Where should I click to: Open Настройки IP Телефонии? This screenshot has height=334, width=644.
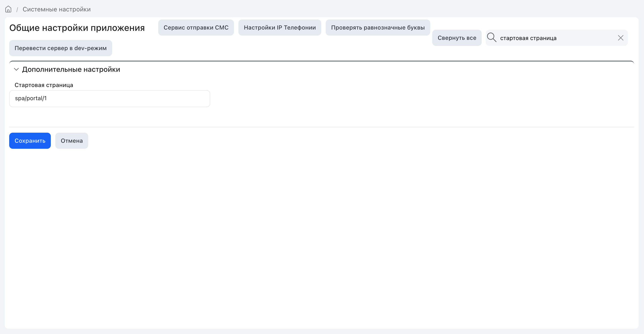click(x=280, y=28)
